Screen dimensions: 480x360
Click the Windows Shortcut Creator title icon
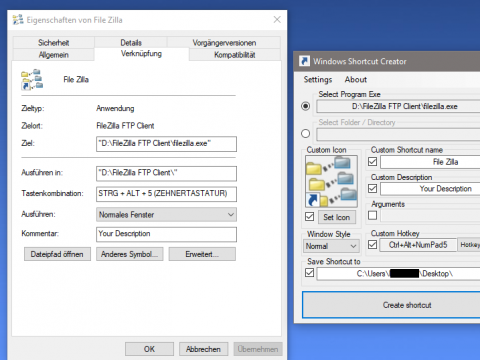[x=304, y=61]
